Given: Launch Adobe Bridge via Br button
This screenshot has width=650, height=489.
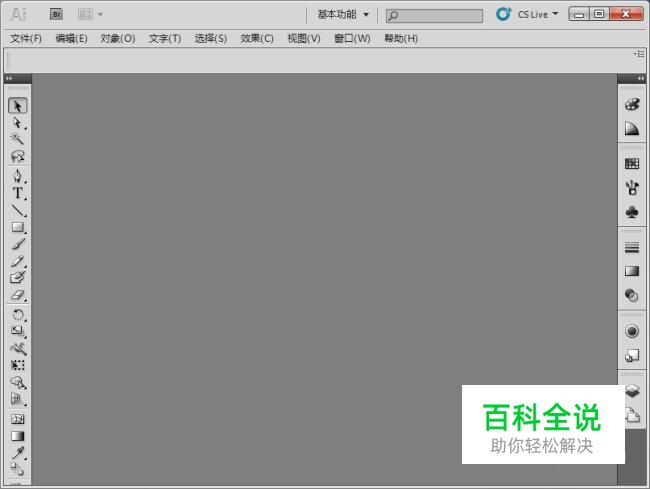Looking at the screenshot, I should click(x=56, y=15).
